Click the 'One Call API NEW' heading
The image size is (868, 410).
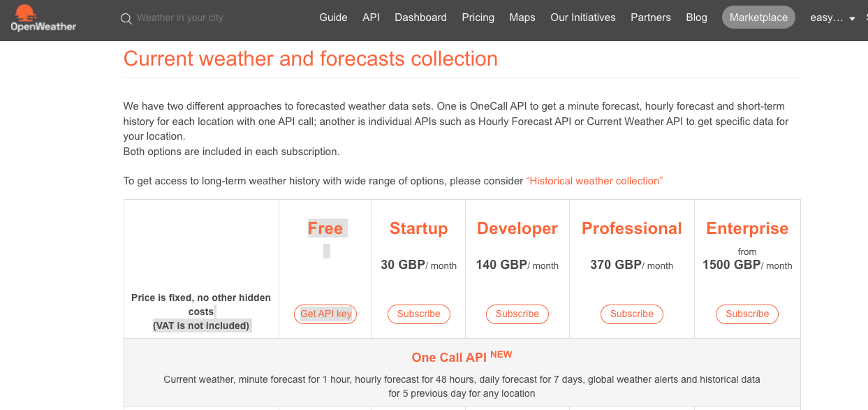pyautogui.click(x=462, y=357)
